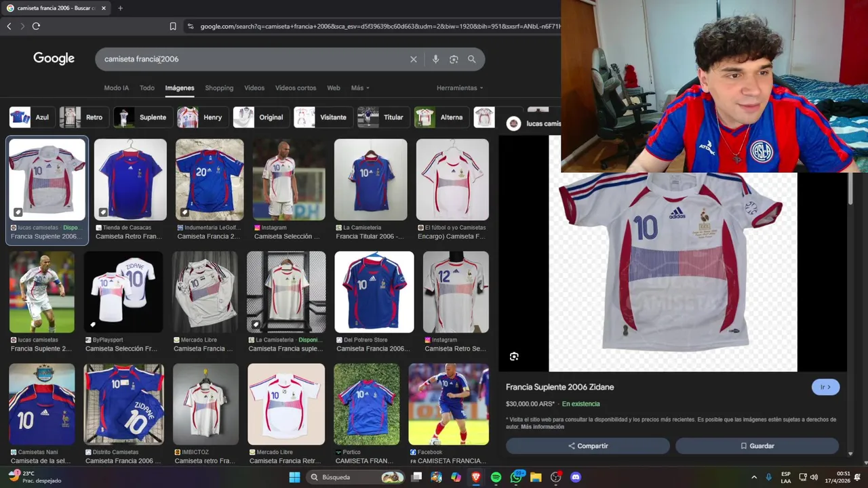
Task: Switch to the Modo IA tab
Action: pyautogui.click(x=116, y=88)
